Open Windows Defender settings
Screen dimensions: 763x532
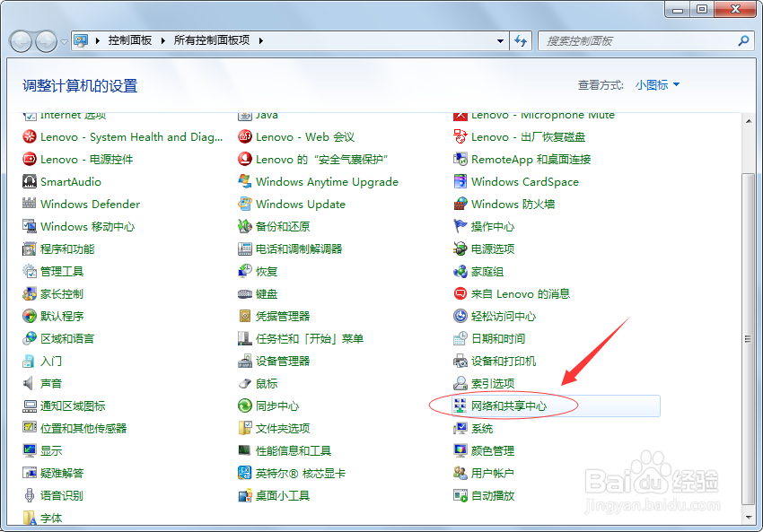coord(90,204)
